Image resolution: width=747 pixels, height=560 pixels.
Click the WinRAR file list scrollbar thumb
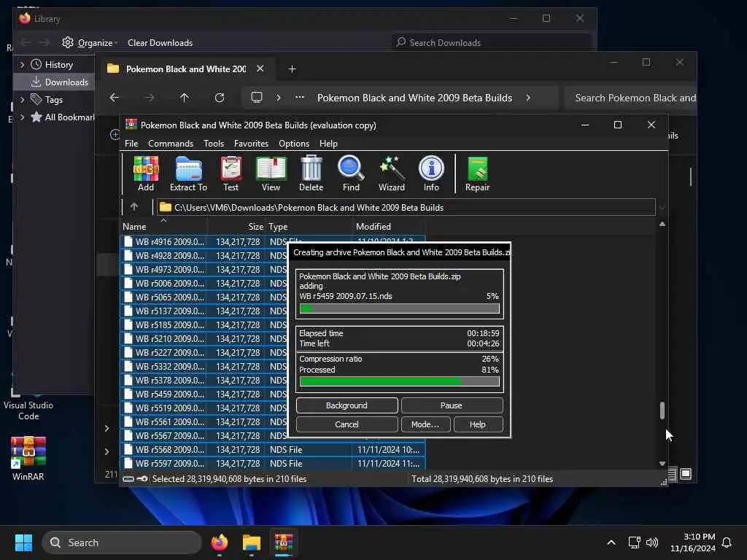(662, 411)
